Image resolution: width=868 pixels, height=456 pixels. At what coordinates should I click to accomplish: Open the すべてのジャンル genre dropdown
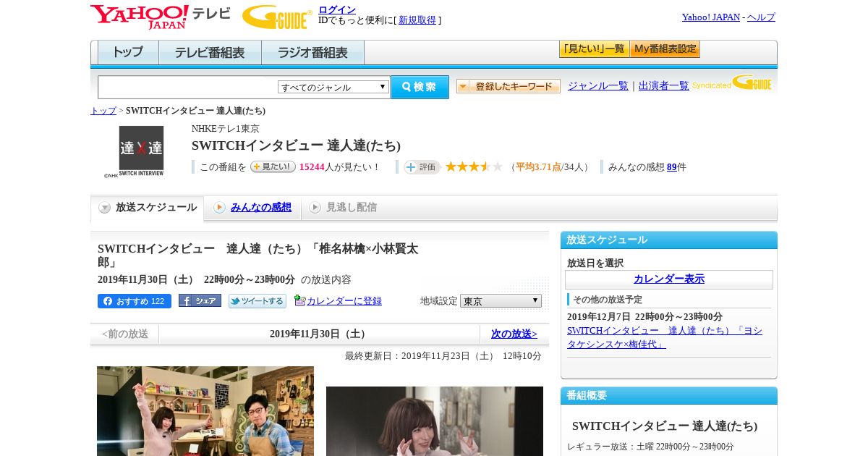click(333, 87)
